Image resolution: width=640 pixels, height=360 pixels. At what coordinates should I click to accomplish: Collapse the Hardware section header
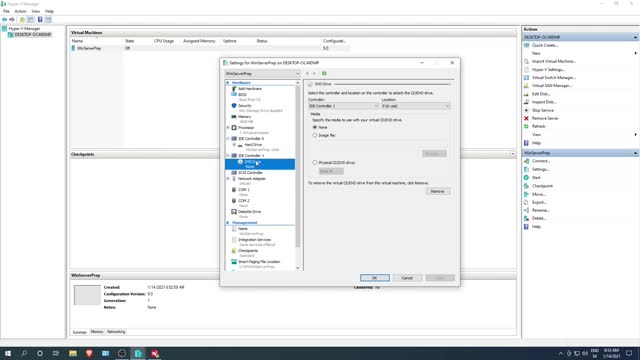(x=228, y=83)
